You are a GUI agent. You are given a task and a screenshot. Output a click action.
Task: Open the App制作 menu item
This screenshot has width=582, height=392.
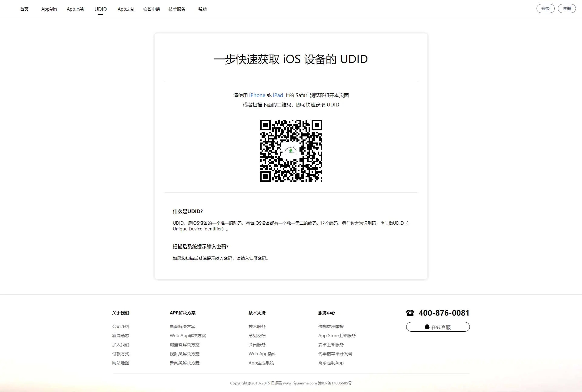(x=49, y=9)
